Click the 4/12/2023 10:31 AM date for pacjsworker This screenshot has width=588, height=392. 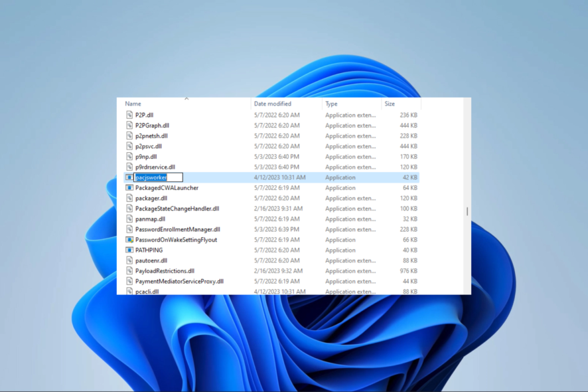280,177
